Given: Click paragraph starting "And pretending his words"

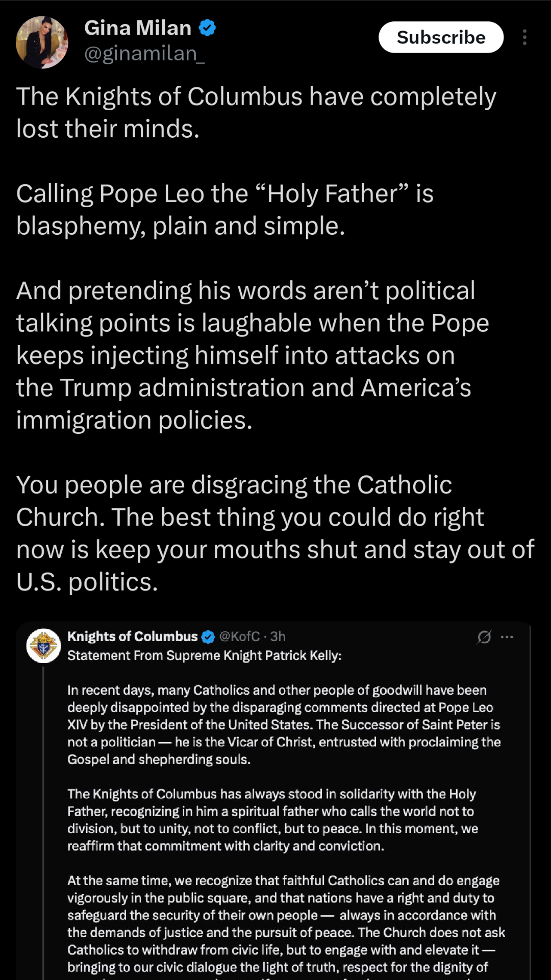Looking at the screenshot, I should click(253, 355).
